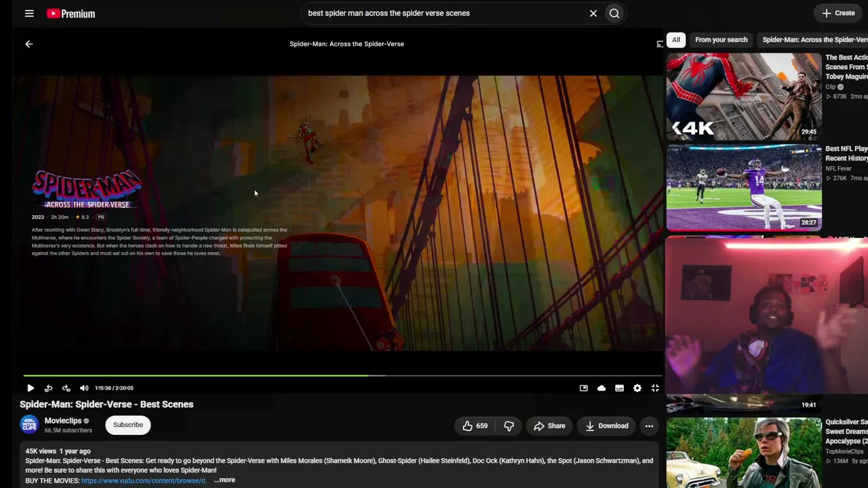Open the Quicksilver Sweet Dreams thumbnail

[744, 453]
